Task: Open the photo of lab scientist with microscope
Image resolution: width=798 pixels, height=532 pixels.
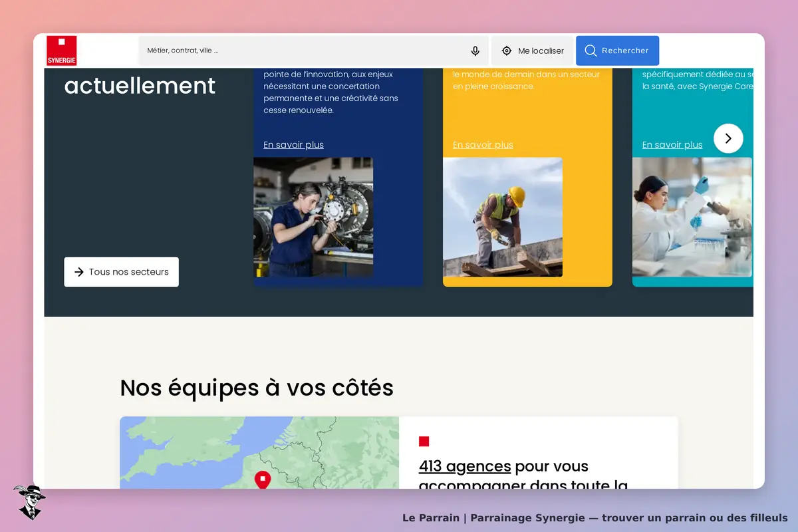Action: (x=692, y=217)
